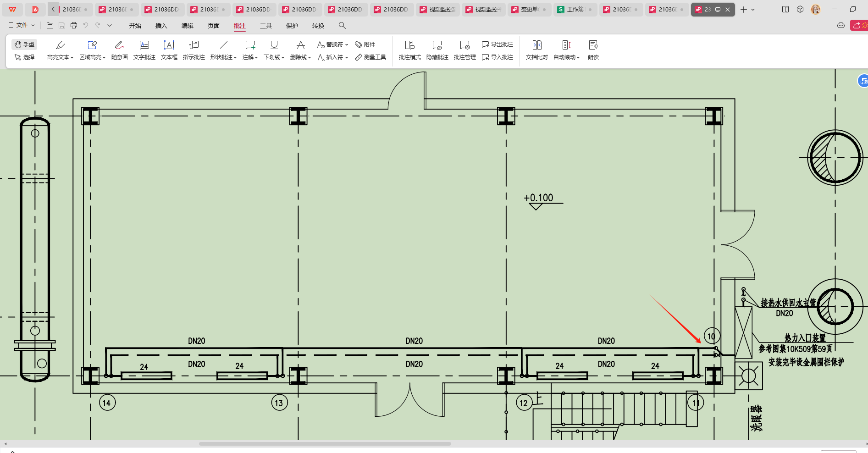The height and width of the screenshot is (453, 868).
Task: Click the save icon in quick toolbar
Action: (62, 26)
